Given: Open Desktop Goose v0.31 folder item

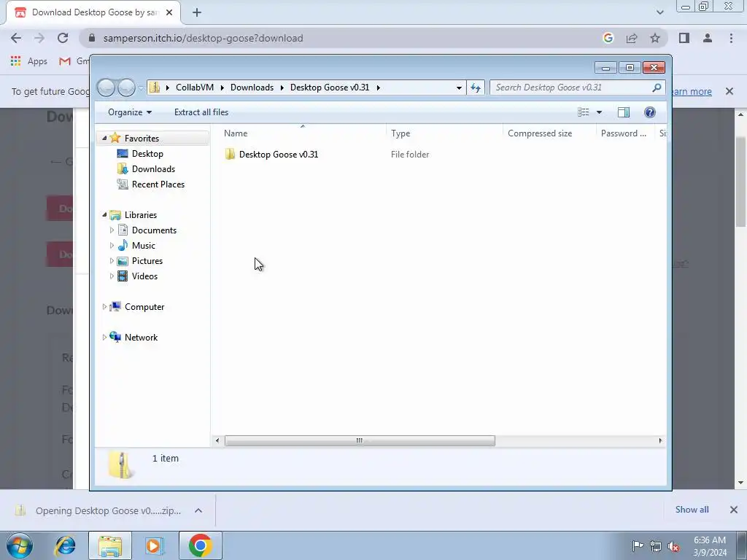Looking at the screenshot, I should [278, 155].
